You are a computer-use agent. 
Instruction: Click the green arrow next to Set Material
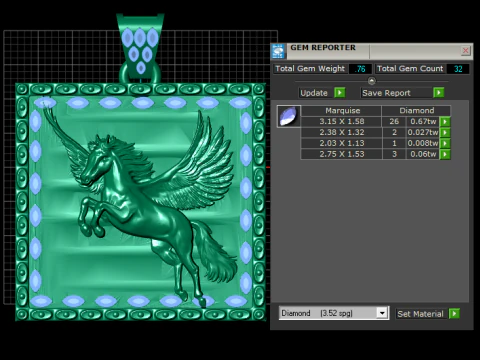(x=454, y=313)
